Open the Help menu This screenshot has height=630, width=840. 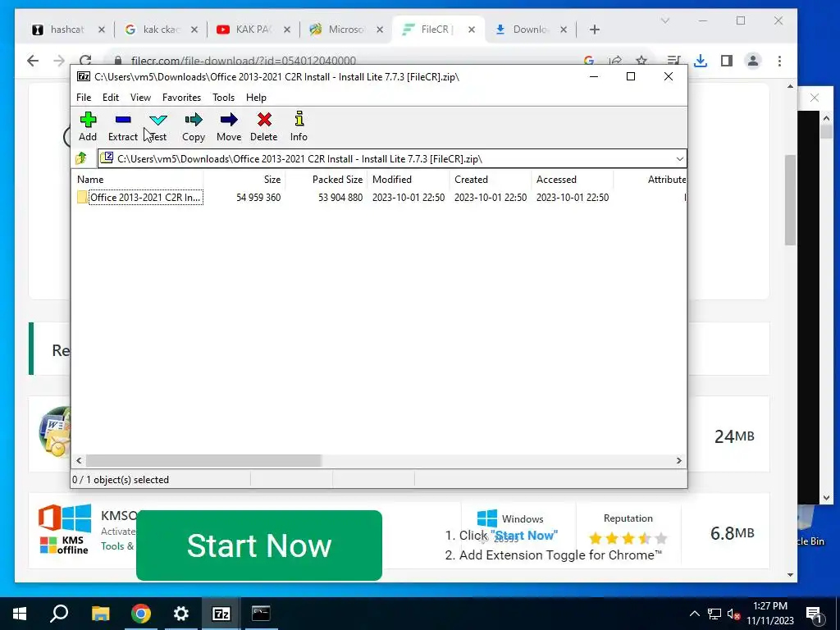pyautogui.click(x=256, y=98)
